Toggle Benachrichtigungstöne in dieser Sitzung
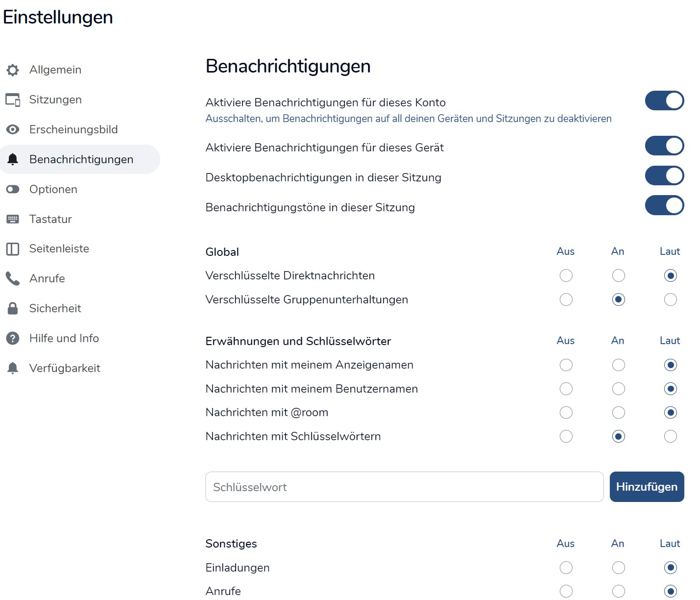700x600 pixels. pos(664,205)
